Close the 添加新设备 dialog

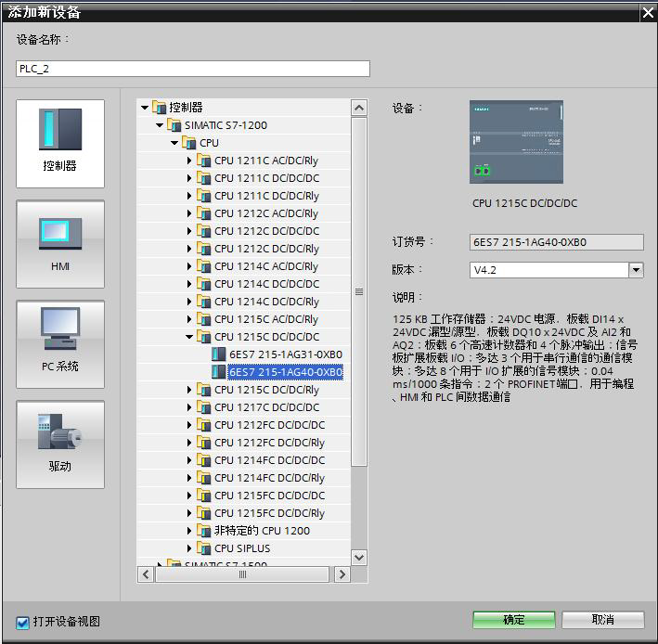click(x=648, y=13)
